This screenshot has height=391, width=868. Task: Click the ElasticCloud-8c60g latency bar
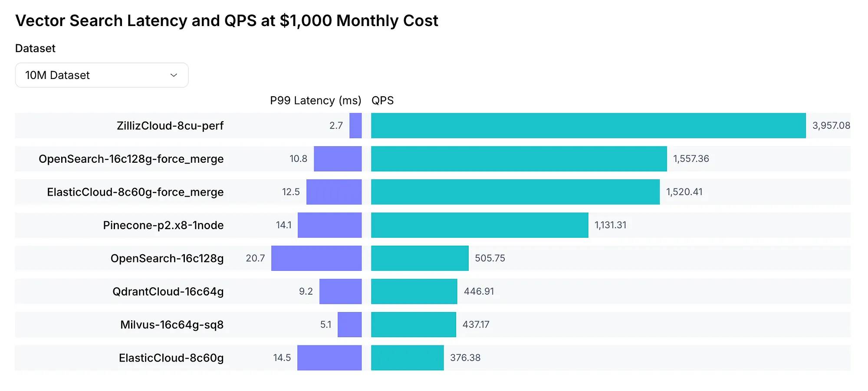[329, 358]
